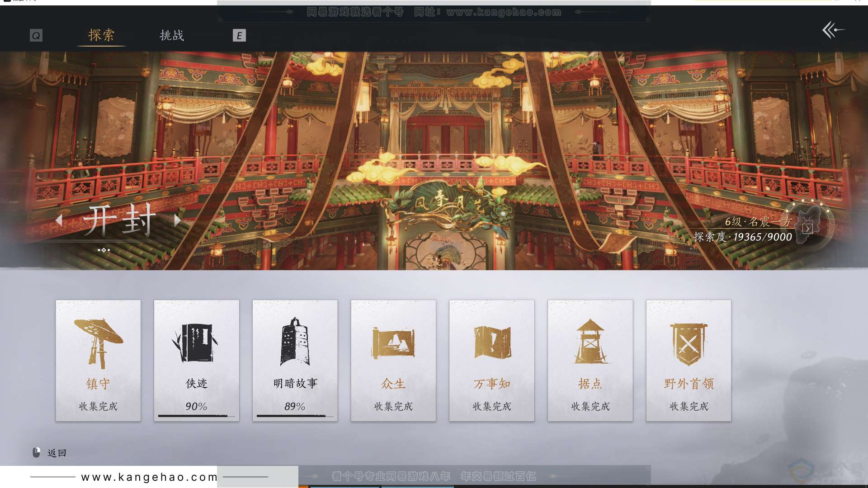The height and width of the screenshot is (488, 868).
Task: Click the 89% value under 明暗故事
Action: click(295, 406)
